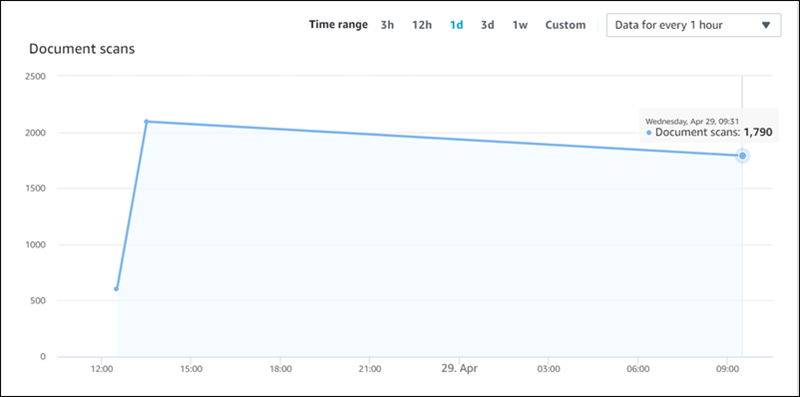Click the first data point near 600

(x=116, y=289)
